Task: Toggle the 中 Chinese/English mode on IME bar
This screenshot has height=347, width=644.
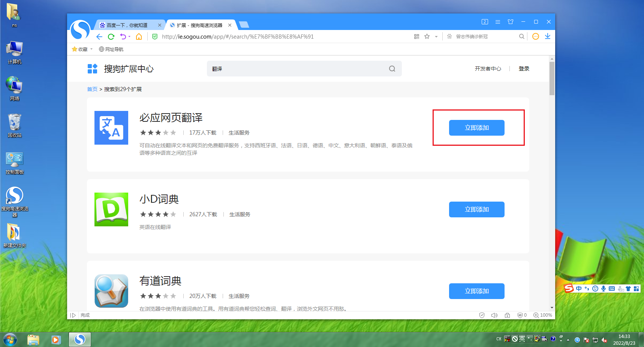Action: (x=579, y=289)
